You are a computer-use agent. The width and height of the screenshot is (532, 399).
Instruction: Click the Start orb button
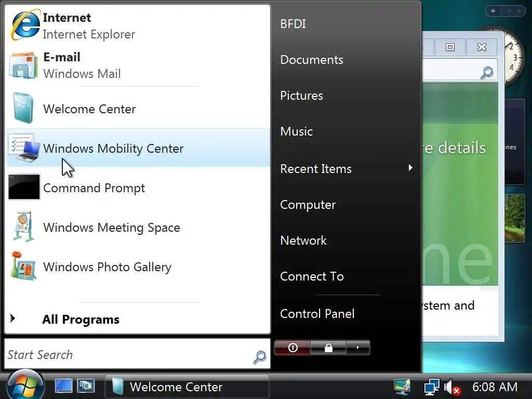(25, 385)
